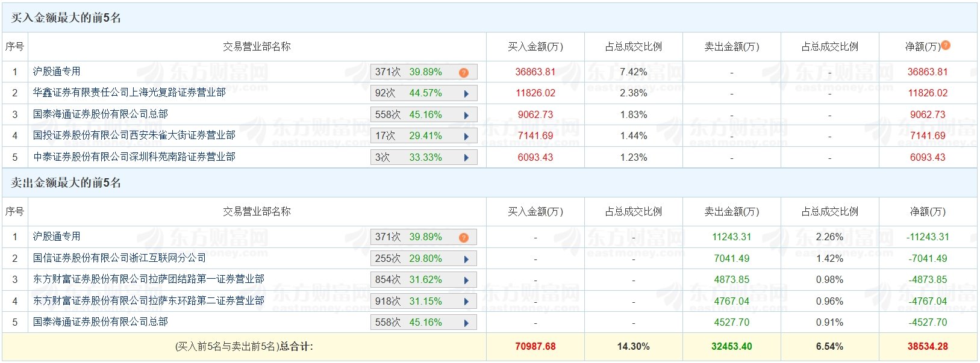Click the blue arrow icon in 中泰证券深圳科苑南路 row
This screenshot has height=363, width=980.
point(466,158)
